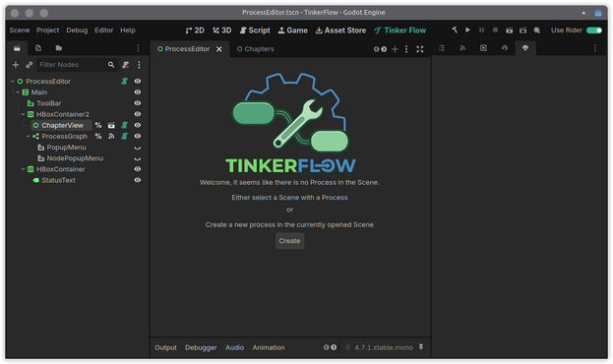Open the Godot icon in title bar

598,13
